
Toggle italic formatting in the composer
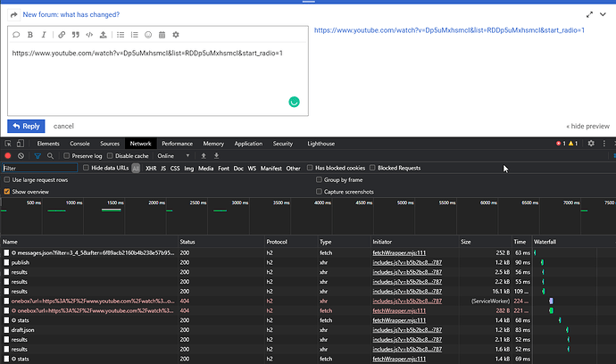[44, 35]
